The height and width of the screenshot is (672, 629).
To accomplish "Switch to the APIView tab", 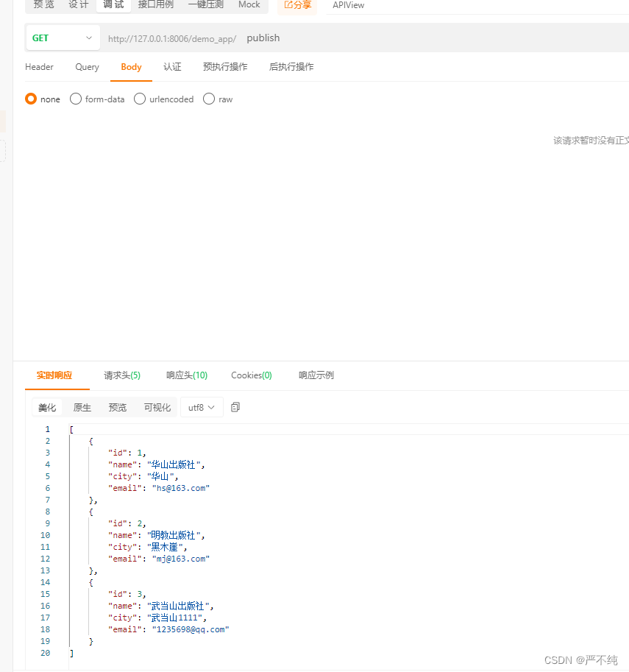I will click(x=348, y=5).
